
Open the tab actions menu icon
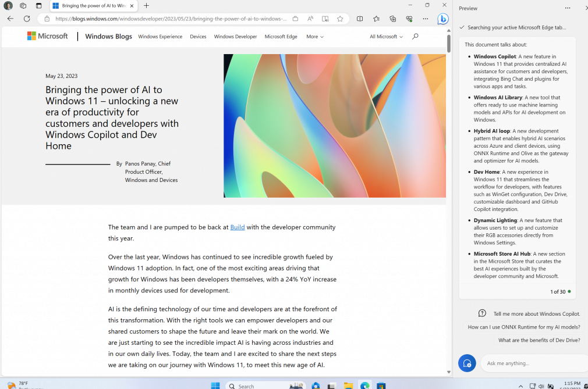pos(38,6)
